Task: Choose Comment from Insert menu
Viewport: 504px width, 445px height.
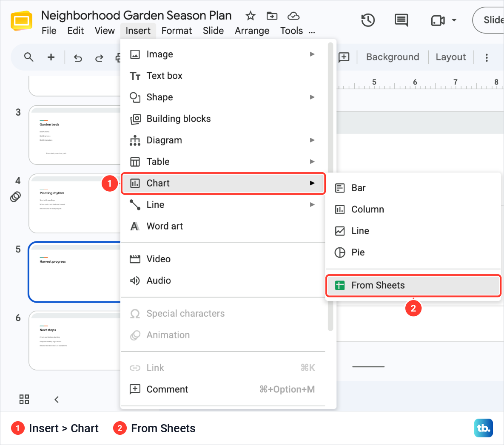Action: [x=223, y=389]
